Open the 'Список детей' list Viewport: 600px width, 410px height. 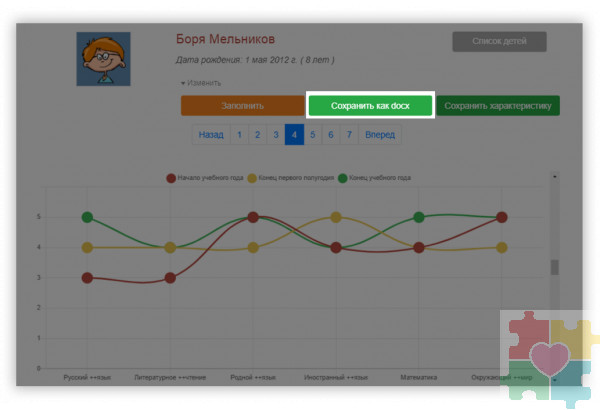499,41
